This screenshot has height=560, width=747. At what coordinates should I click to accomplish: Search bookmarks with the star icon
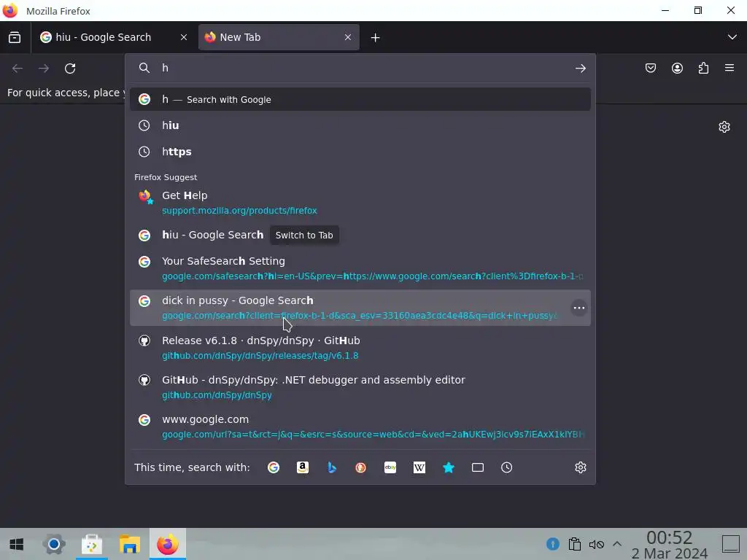coord(449,467)
